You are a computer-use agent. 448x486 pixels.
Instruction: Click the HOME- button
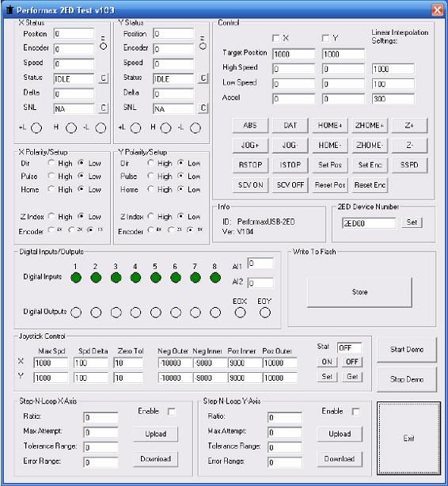point(330,146)
